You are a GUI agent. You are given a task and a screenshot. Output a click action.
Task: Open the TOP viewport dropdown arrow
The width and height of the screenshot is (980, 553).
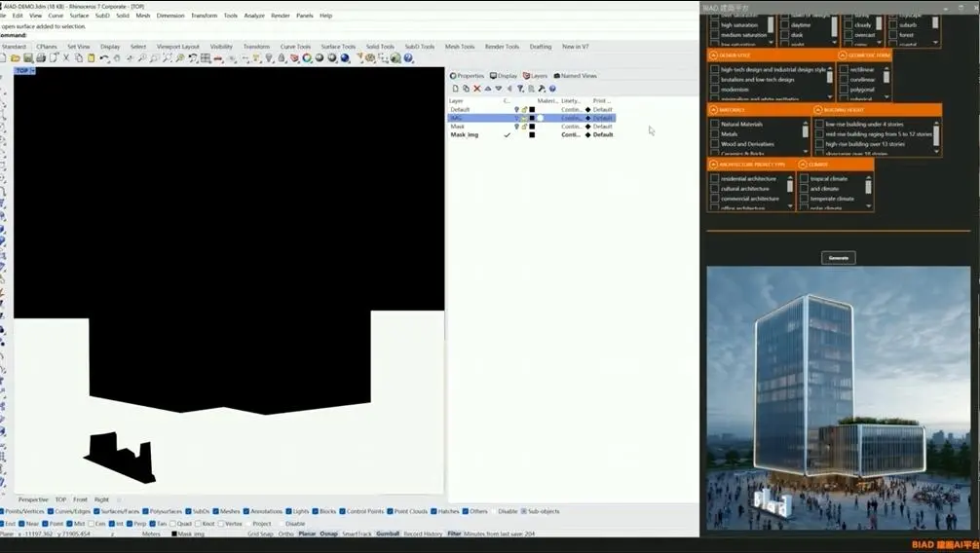tap(33, 71)
